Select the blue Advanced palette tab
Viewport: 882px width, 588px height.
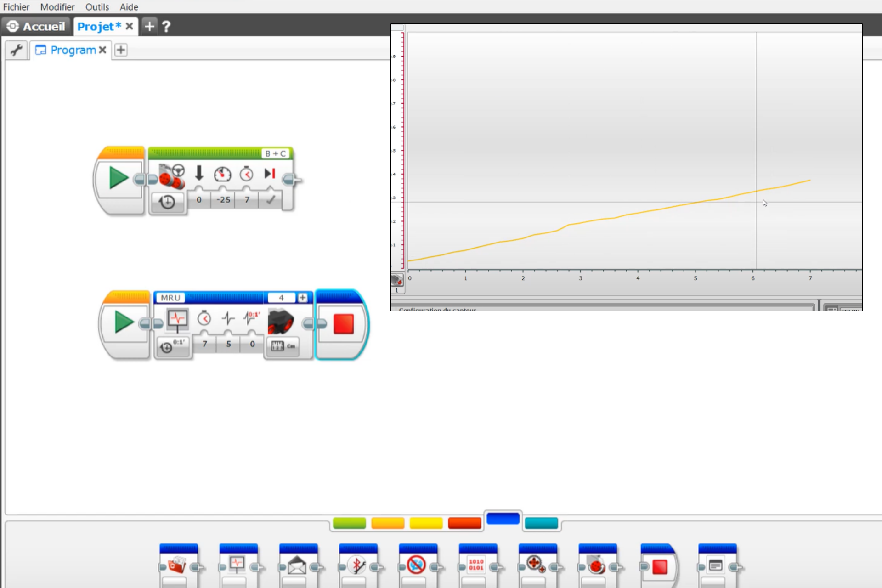pyautogui.click(x=503, y=519)
